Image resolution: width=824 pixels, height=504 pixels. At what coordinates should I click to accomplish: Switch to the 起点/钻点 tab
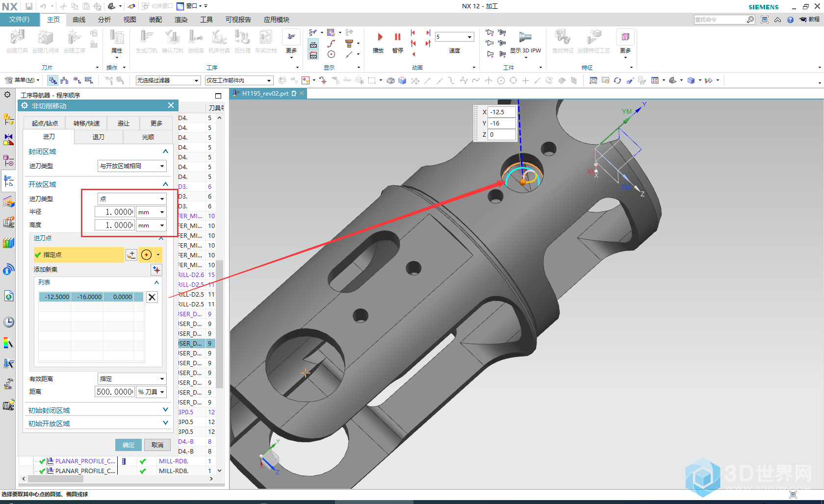pyautogui.click(x=45, y=124)
